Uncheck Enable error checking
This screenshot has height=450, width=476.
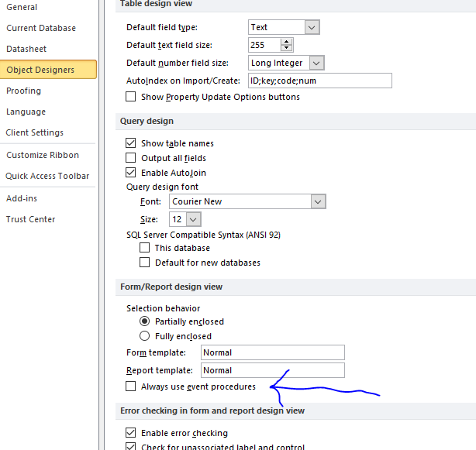(x=130, y=433)
